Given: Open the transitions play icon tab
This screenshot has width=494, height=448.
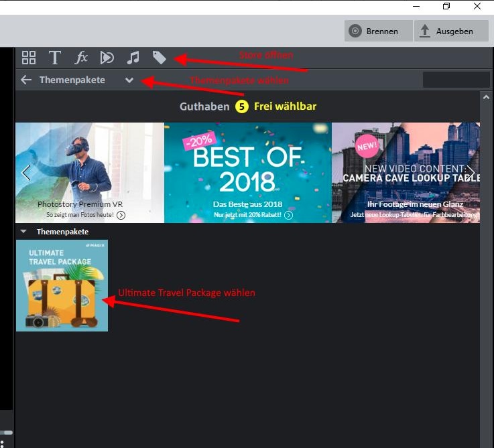Looking at the screenshot, I should point(107,58).
